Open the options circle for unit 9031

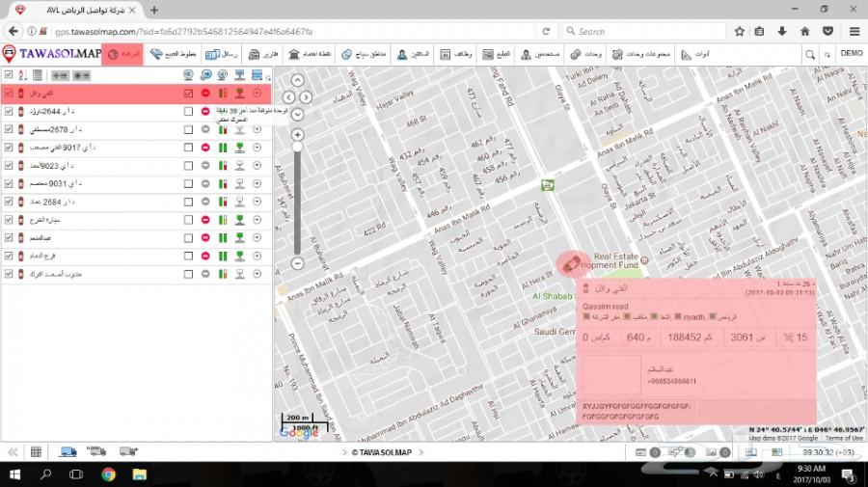pos(257,183)
